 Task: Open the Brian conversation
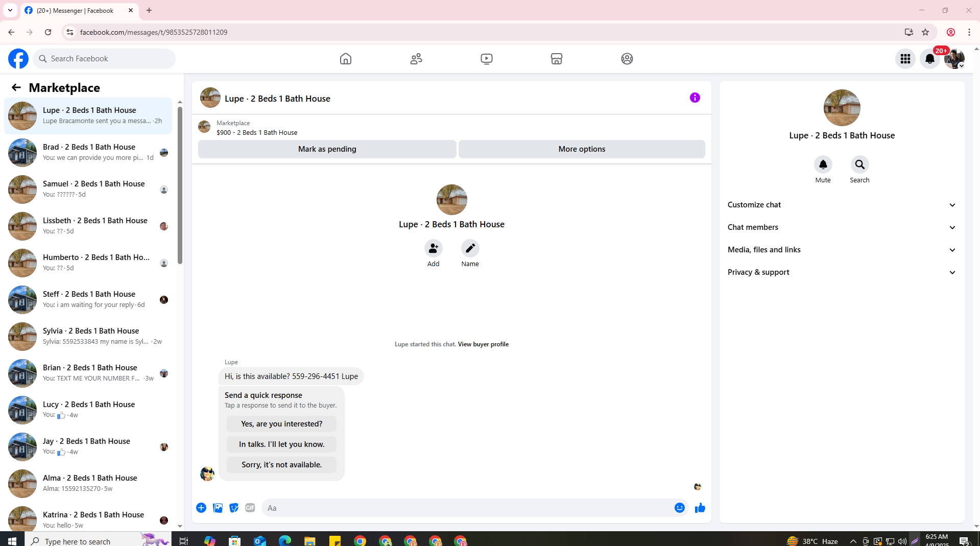point(88,373)
